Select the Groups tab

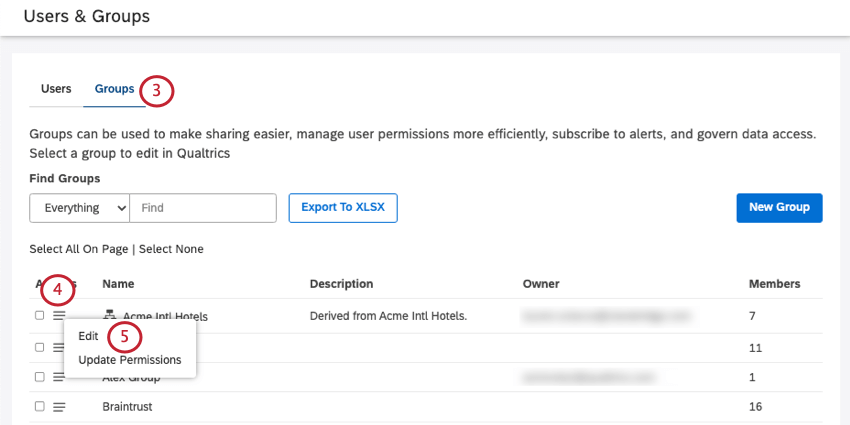[x=114, y=89]
